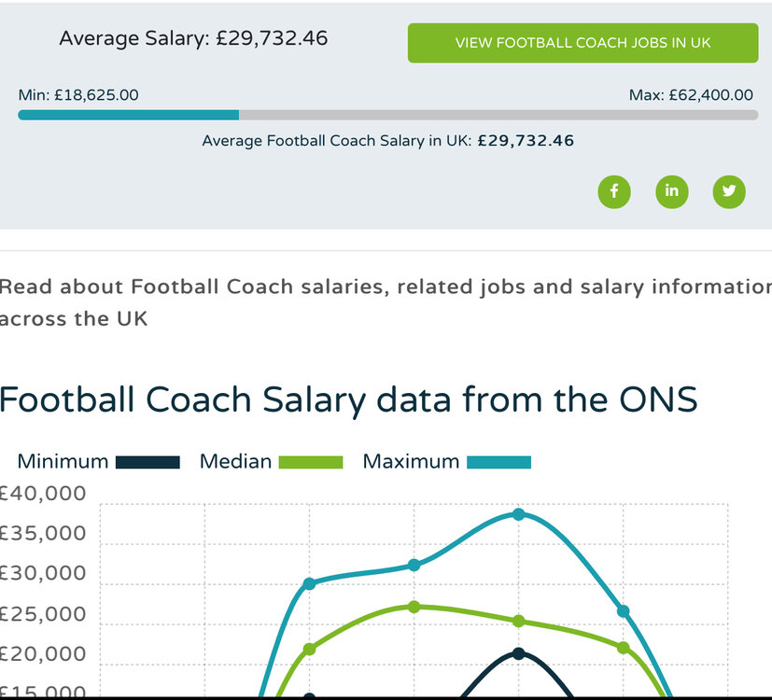The width and height of the screenshot is (772, 700).
Task: Share page via Twitter icon
Action: point(729,191)
